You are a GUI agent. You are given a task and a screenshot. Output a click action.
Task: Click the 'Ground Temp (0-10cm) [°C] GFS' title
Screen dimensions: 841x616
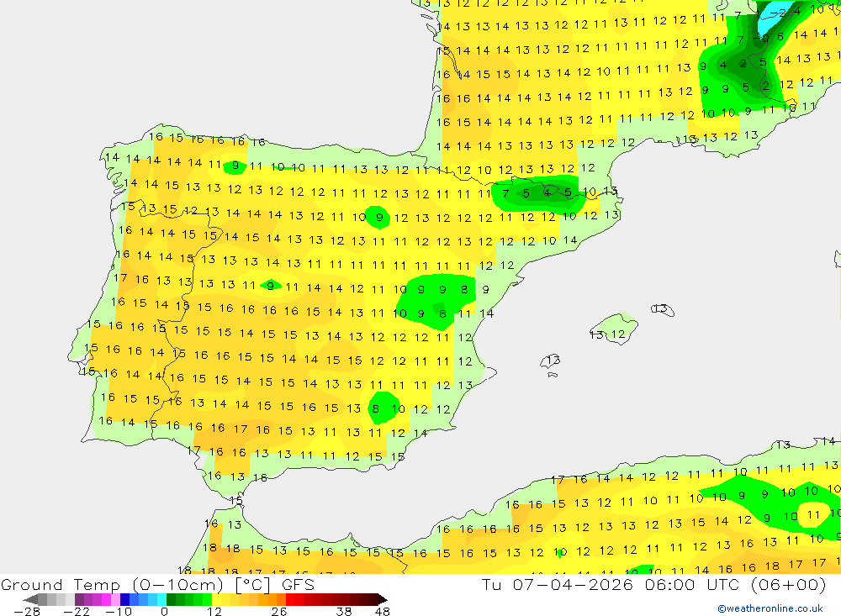[x=158, y=584]
